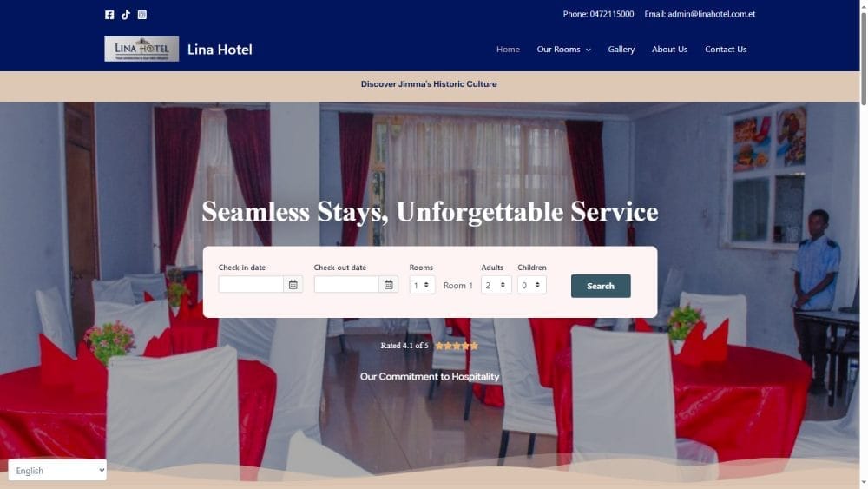
Task: Click the page vertical scrollbar
Action: (864, 244)
